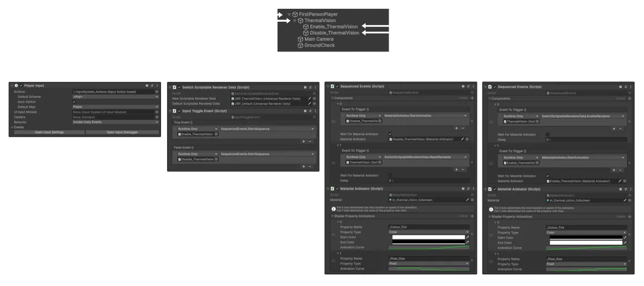This screenshot has width=644, height=286.
Task: Open the Default Map dropdown set to Player
Action: [115, 106]
